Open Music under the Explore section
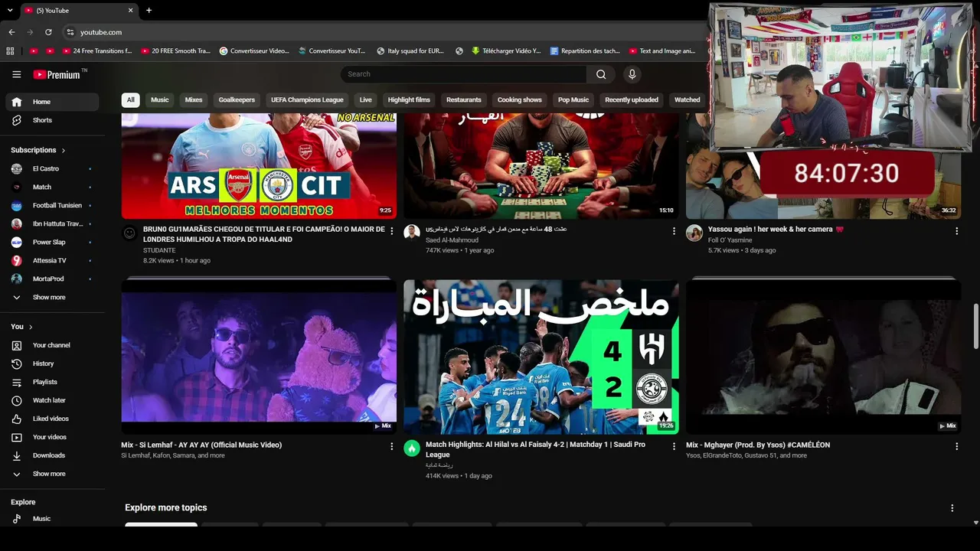Viewport: 980px width, 551px height. coord(52,519)
